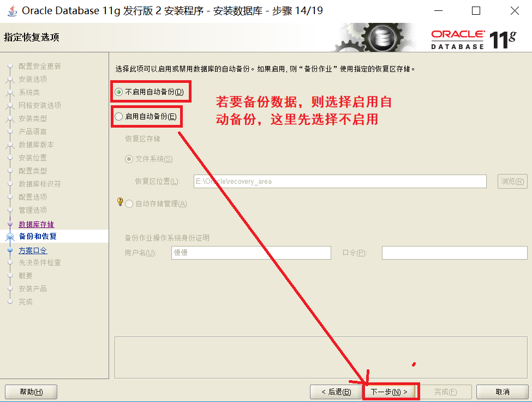Go to the 数据库存储 step link
Screen dimensions: 532x402
pos(37,224)
